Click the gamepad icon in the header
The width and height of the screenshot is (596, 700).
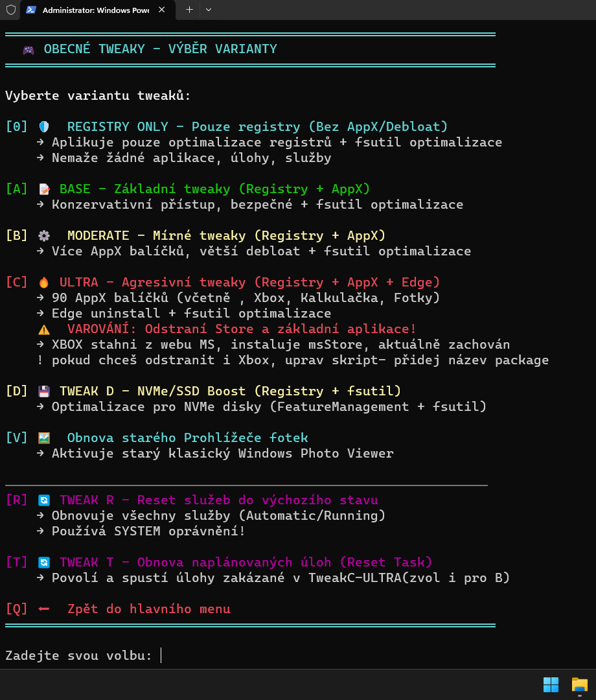pos(29,50)
